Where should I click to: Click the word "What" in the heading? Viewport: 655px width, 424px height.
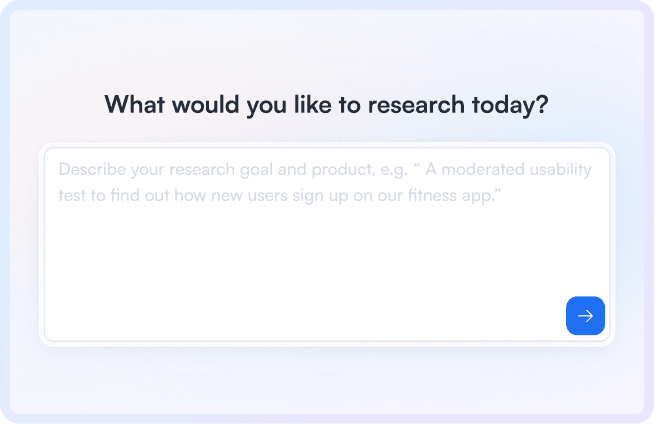click(x=135, y=104)
